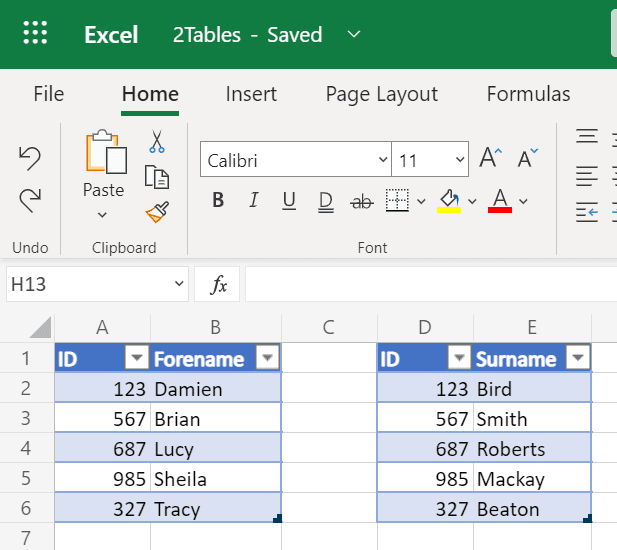Viewport: 617px width, 550px height.
Task: Open the File menu
Action: click(48, 94)
